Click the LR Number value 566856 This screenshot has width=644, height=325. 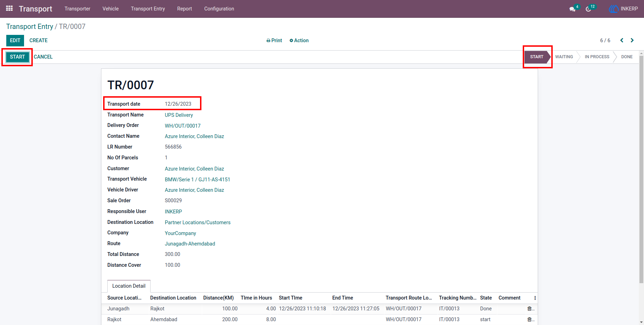click(173, 147)
